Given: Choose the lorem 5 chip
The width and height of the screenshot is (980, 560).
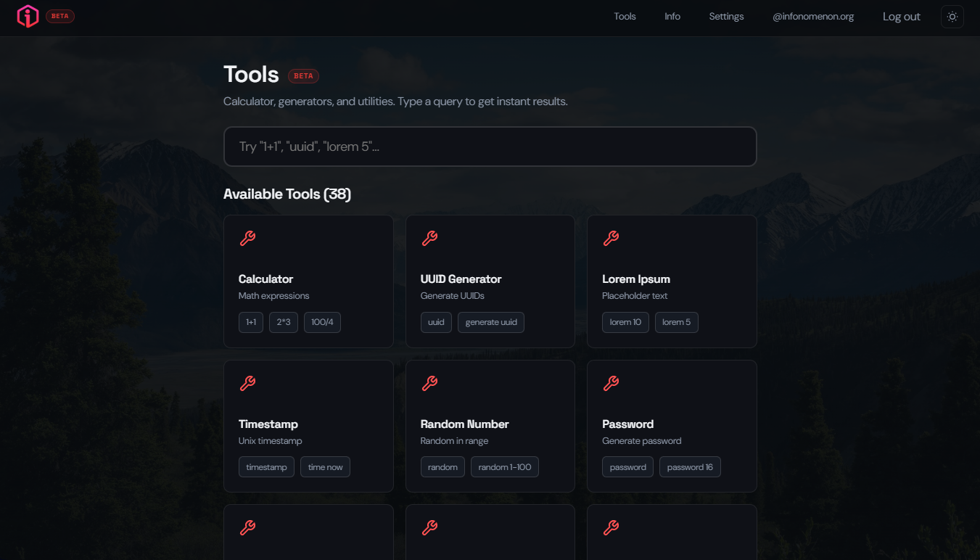Looking at the screenshot, I should coord(677,322).
